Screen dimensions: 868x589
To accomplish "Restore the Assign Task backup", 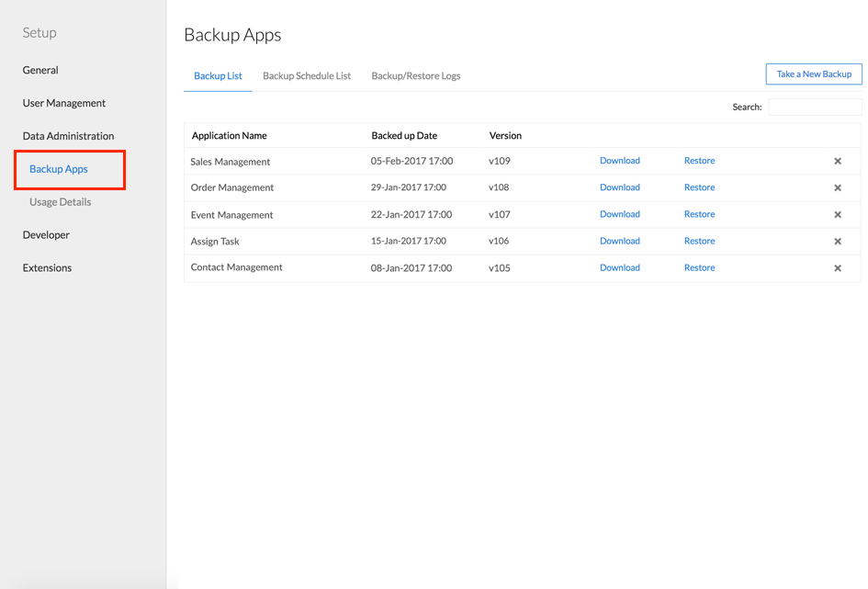I will click(x=699, y=241).
